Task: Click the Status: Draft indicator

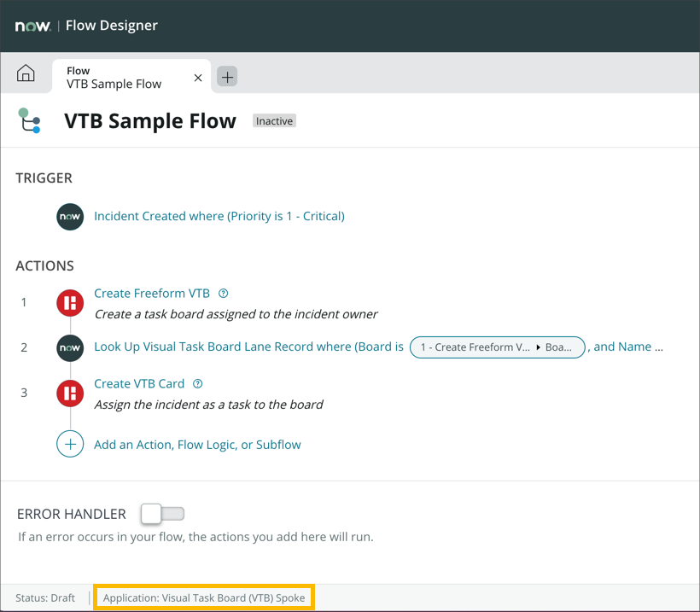Action: click(45, 597)
